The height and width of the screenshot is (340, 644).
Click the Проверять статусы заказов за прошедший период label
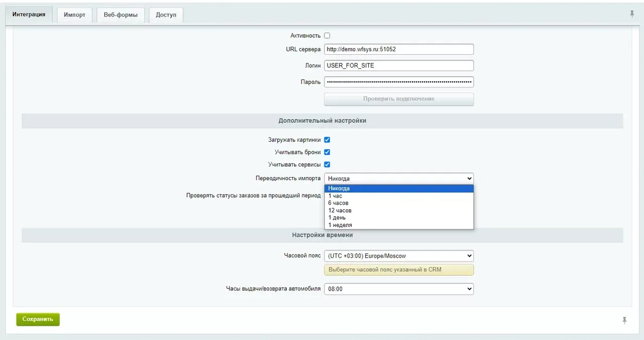[254, 195]
